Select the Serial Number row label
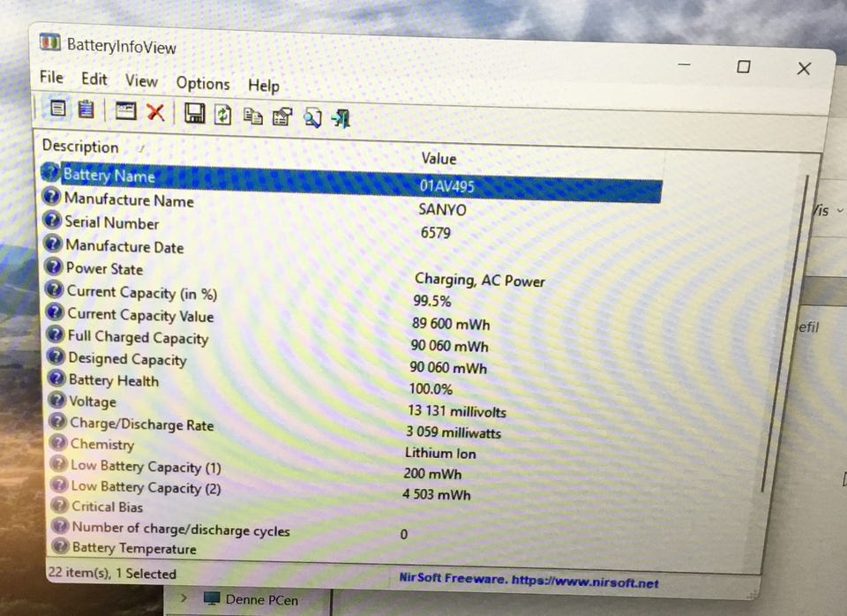Image resolution: width=847 pixels, height=616 pixels. coord(112,222)
